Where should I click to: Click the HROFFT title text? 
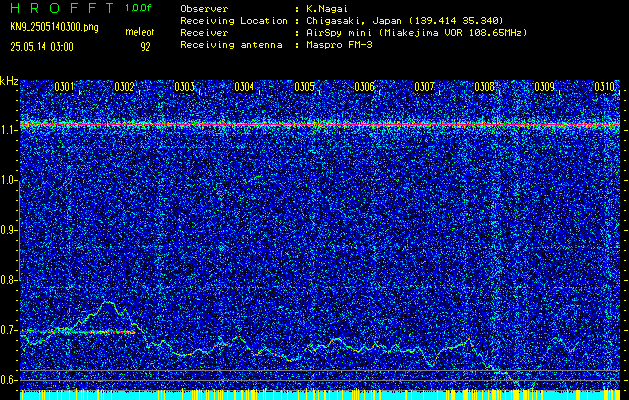(62, 8)
